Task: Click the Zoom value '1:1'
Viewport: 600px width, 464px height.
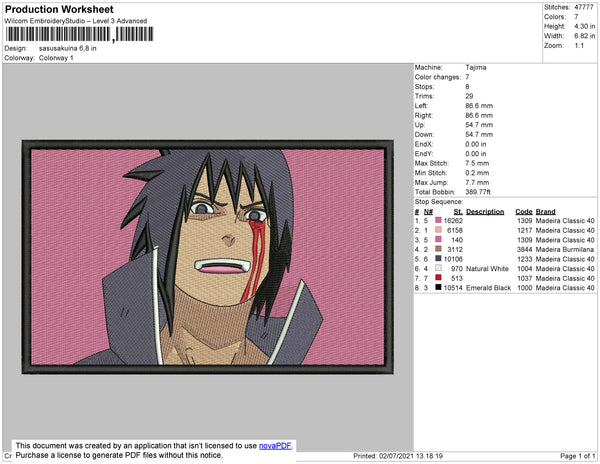Action: 579,46
